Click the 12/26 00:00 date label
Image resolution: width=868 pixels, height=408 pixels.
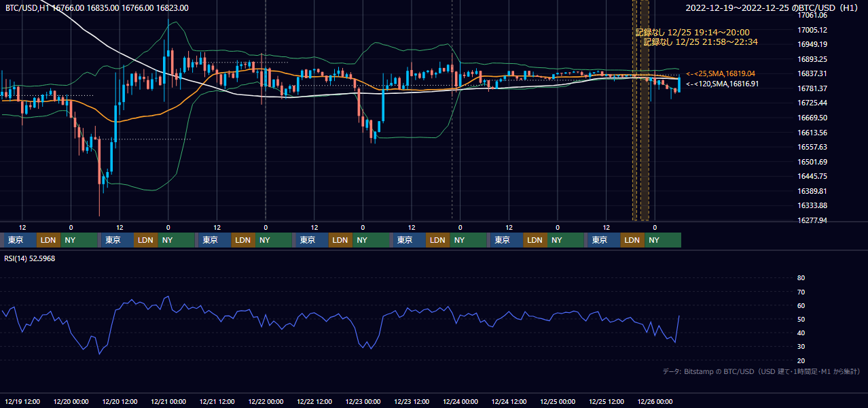click(655, 401)
